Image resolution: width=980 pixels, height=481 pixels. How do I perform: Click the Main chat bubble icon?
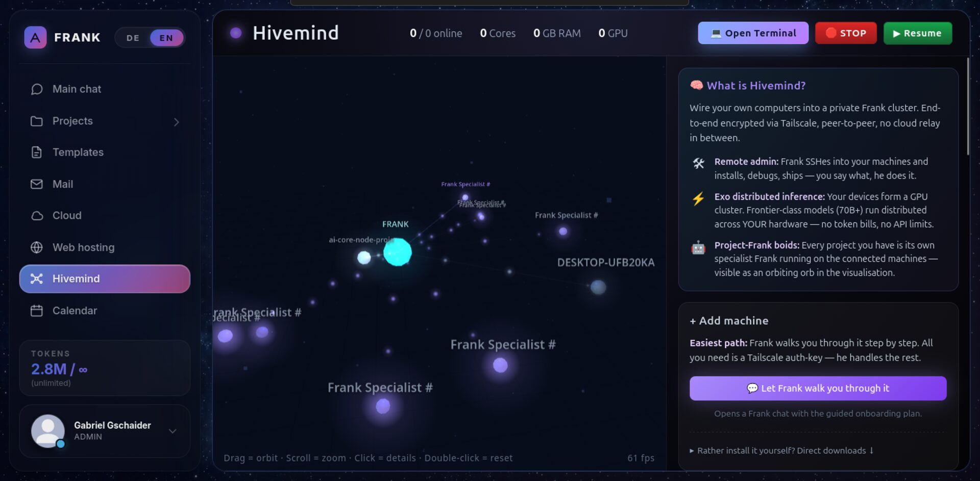37,89
